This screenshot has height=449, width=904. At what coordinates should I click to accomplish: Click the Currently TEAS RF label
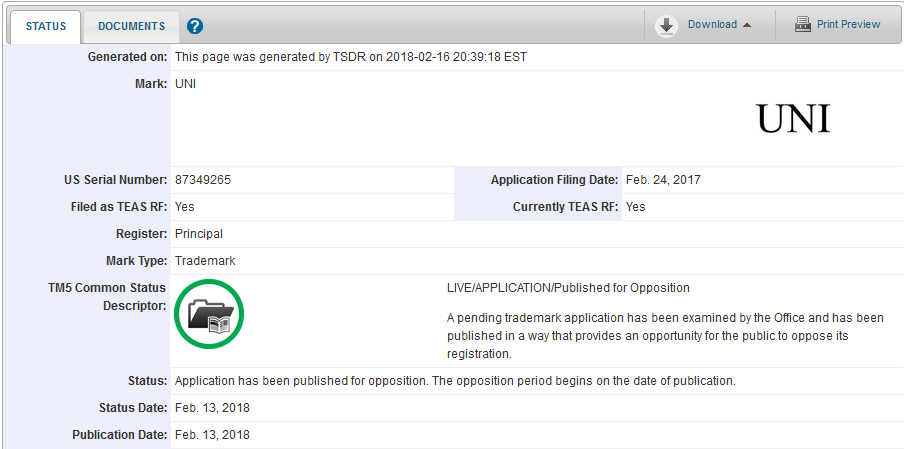coord(566,207)
